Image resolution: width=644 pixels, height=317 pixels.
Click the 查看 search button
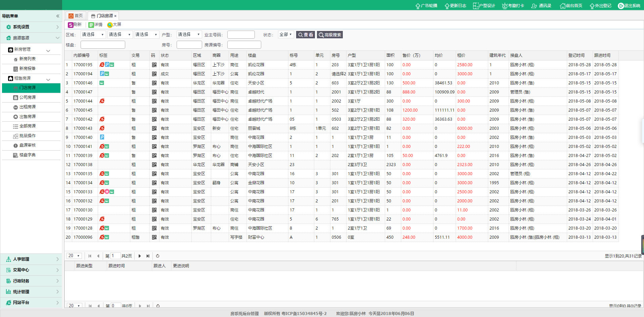click(306, 35)
